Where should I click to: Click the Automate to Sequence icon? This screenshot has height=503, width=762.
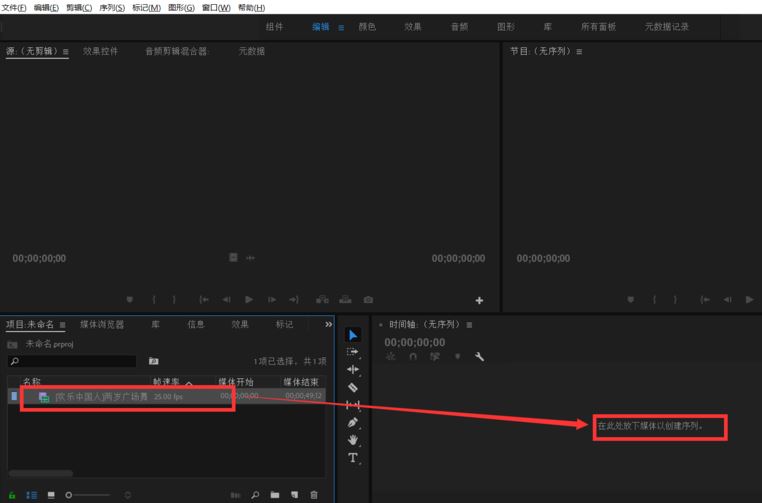pyautogui.click(x=235, y=495)
